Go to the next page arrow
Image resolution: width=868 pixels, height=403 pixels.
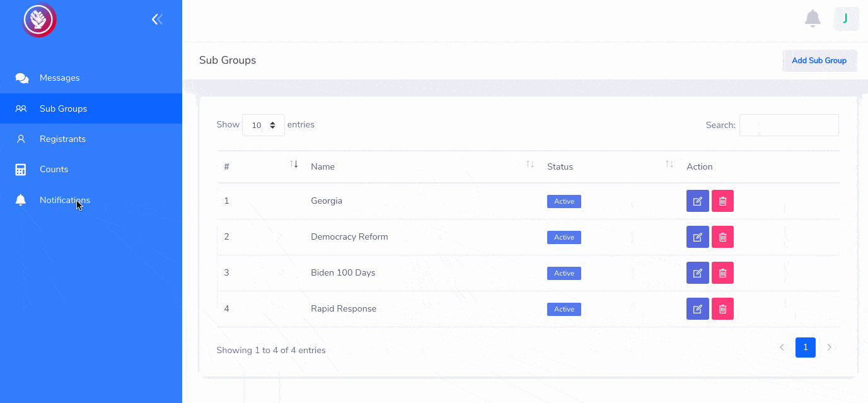[x=830, y=348]
